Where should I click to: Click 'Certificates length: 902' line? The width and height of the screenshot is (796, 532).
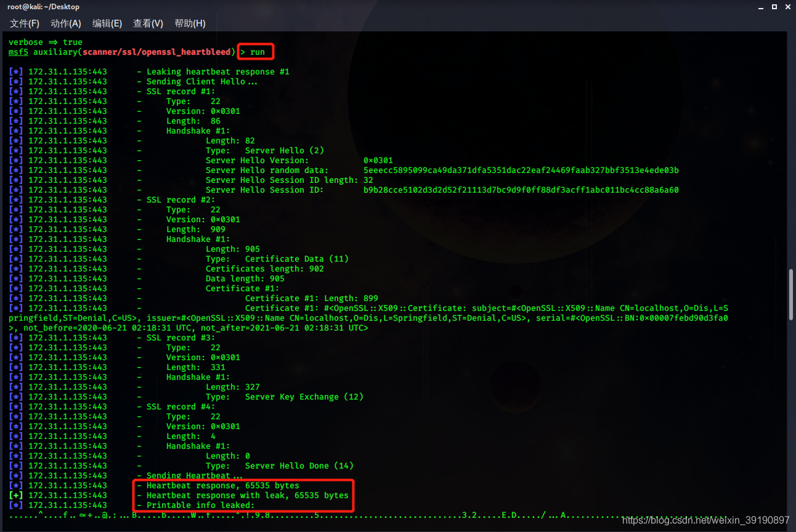coord(265,269)
